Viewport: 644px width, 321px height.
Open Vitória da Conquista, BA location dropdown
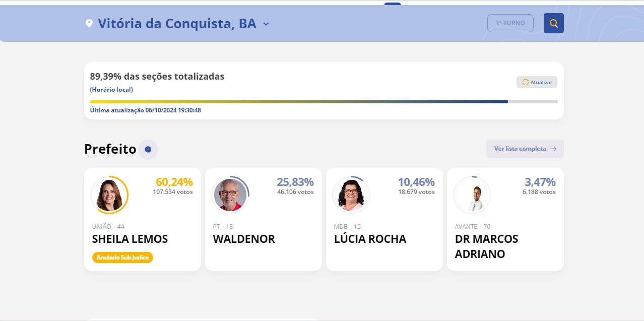click(x=177, y=23)
